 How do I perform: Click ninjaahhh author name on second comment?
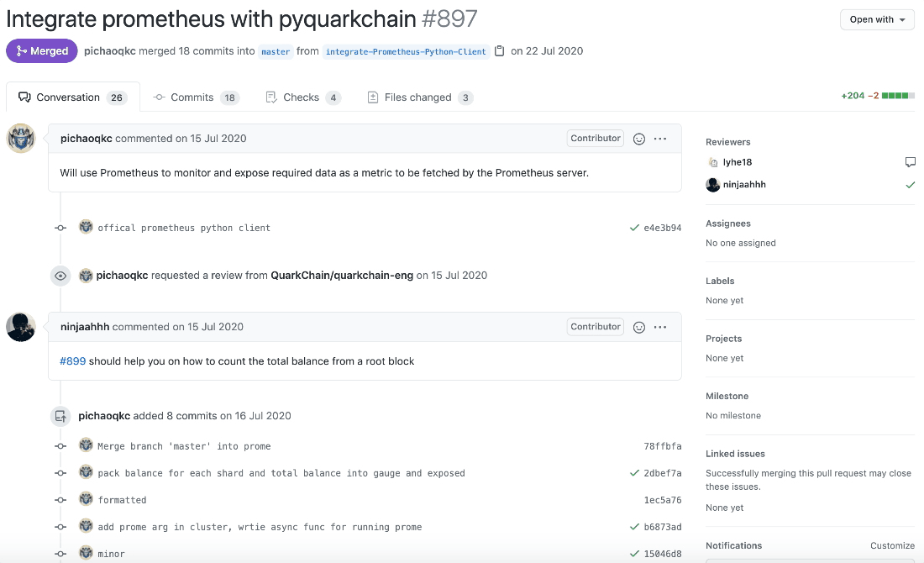pos(85,327)
